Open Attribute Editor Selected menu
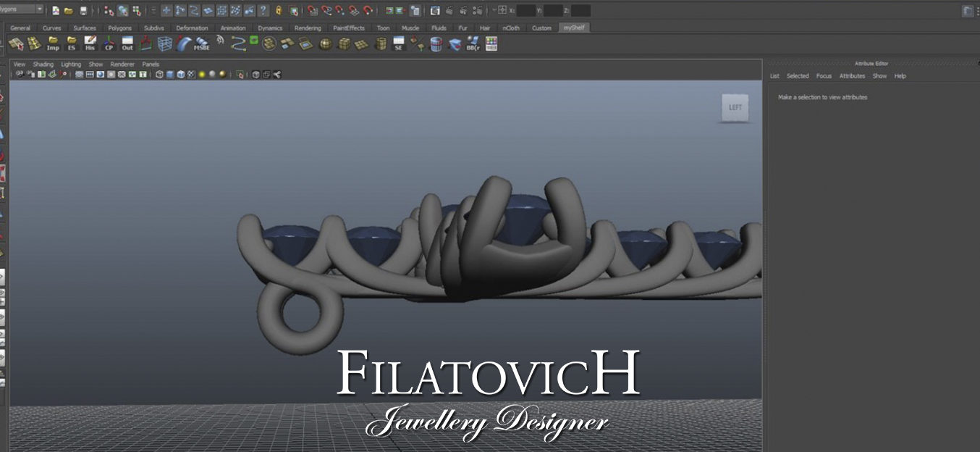Viewport: 980px width, 452px height. pos(798,76)
